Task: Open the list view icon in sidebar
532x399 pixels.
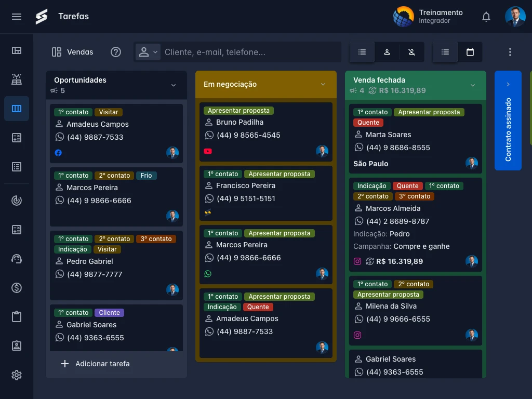Action: pyautogui.click(x=17, y=167)
